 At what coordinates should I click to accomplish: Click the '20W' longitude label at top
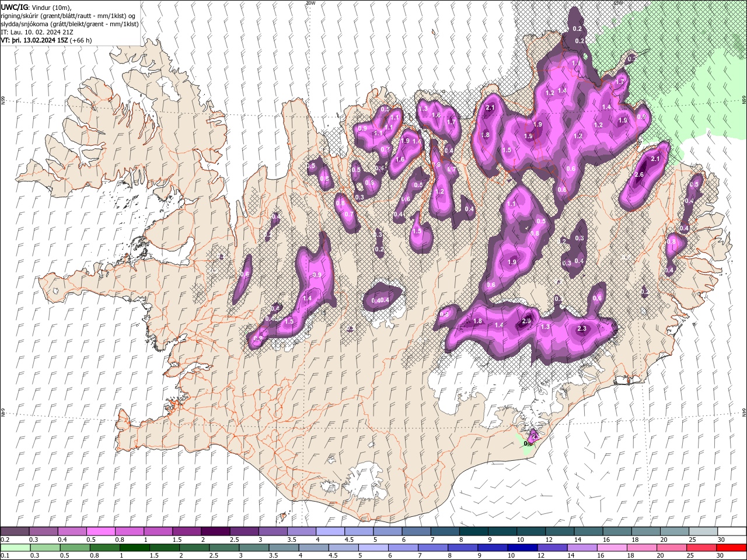pos(310,3)
